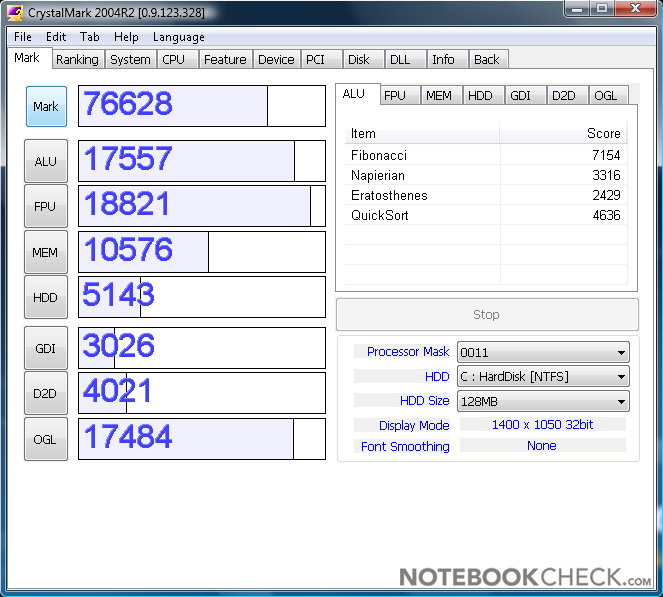Click the D2D benchmark button

[46, 393]
